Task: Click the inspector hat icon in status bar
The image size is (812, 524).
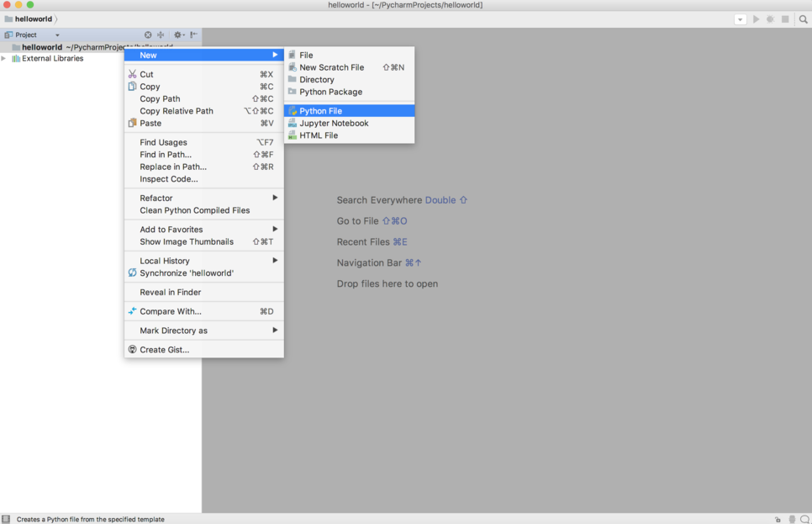Action: (x=792, y=519)
